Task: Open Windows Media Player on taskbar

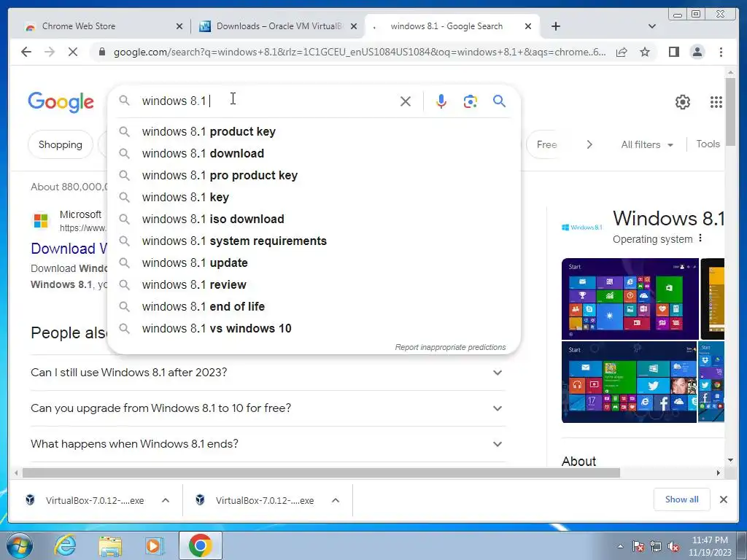Action: click(155, 545)
